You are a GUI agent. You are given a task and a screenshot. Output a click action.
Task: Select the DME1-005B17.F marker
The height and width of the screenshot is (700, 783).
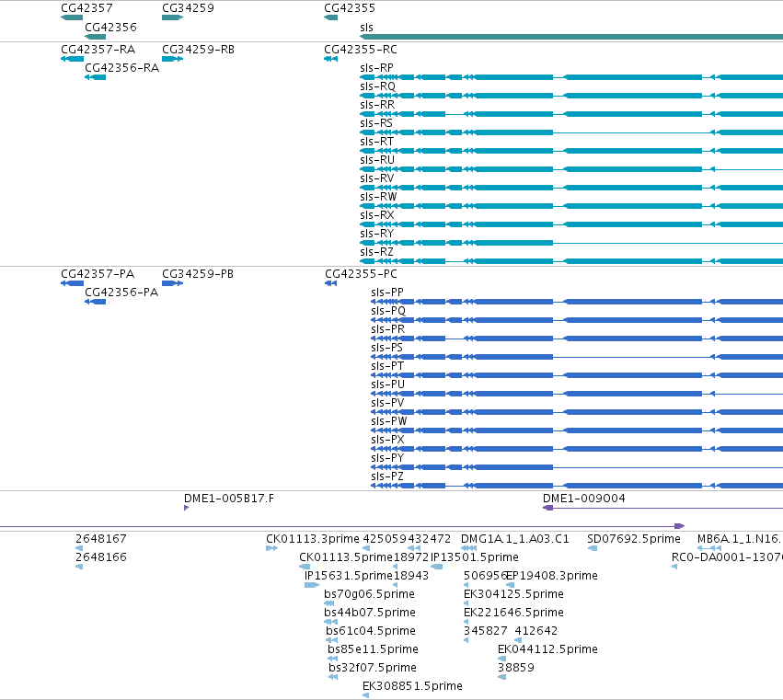click(186, 508)
